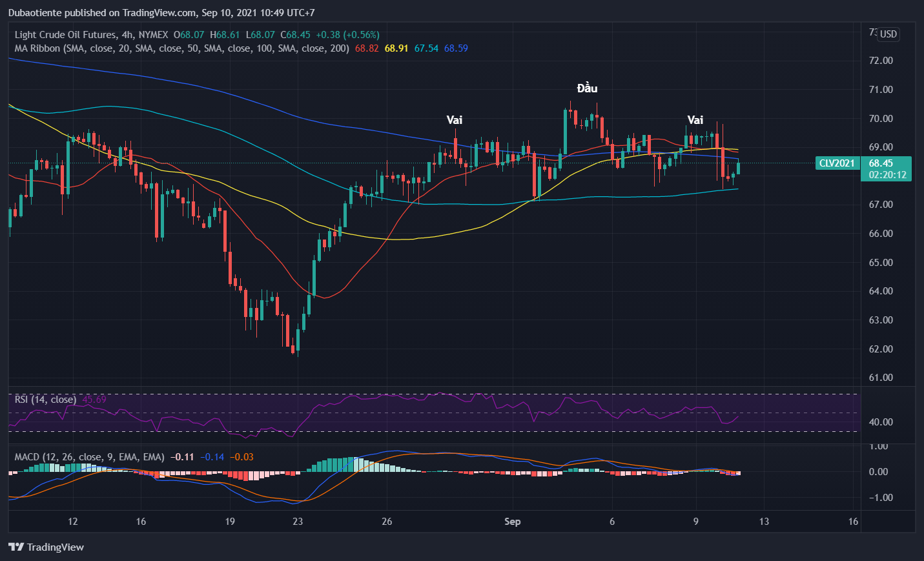Click the CLV2021 symbol tag
This screenshot has width=924, height=561.
pyautogui.click(x=837, y=163)
